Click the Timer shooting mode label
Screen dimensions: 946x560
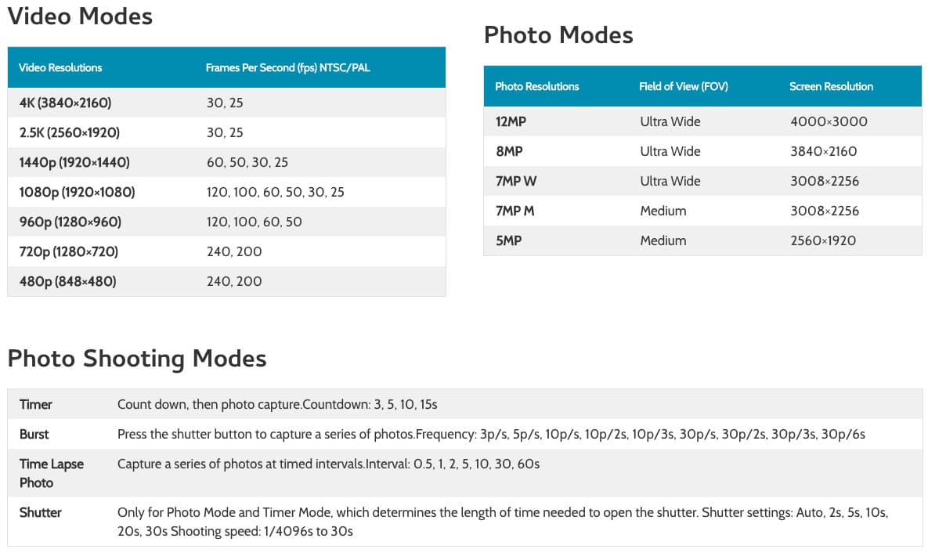(36, 404)
